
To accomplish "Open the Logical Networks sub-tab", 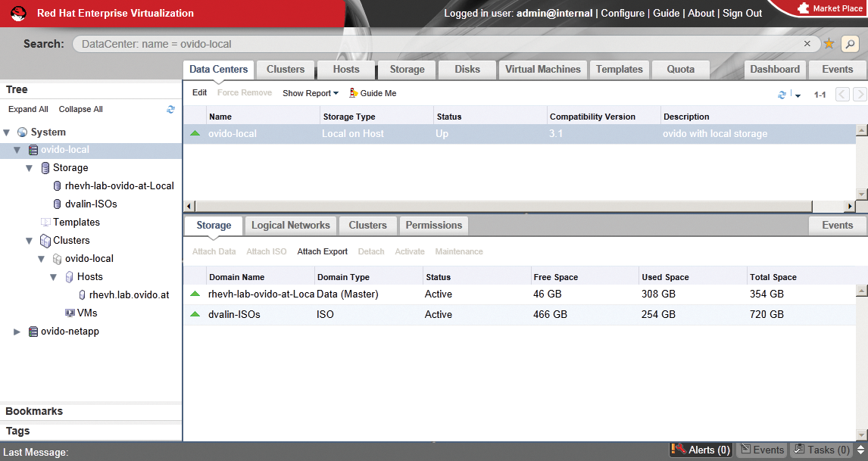I will [290, 225].
